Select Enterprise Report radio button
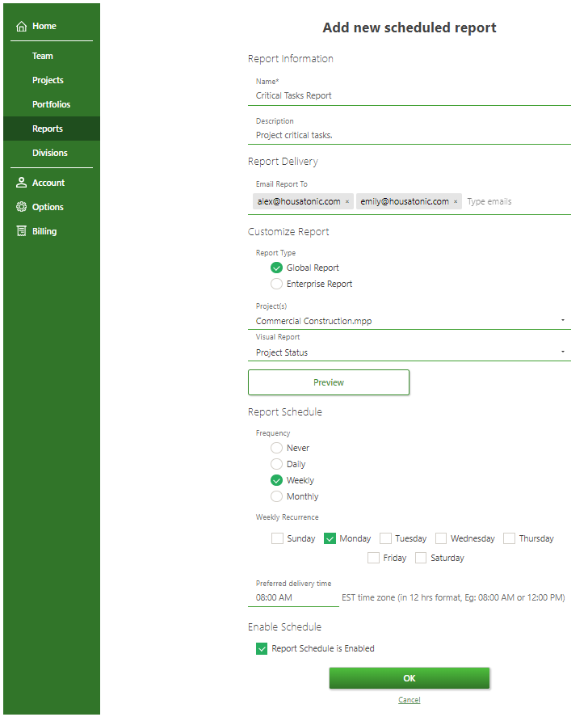Viewport: 588px width, 717px height. click(x=277, y=284)
